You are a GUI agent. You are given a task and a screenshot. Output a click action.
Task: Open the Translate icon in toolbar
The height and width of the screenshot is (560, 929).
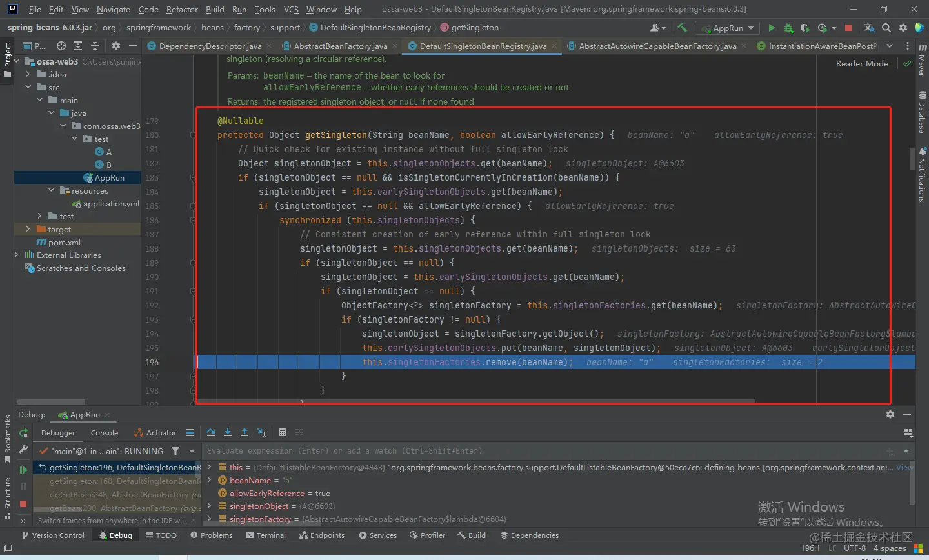click(869, 28)
